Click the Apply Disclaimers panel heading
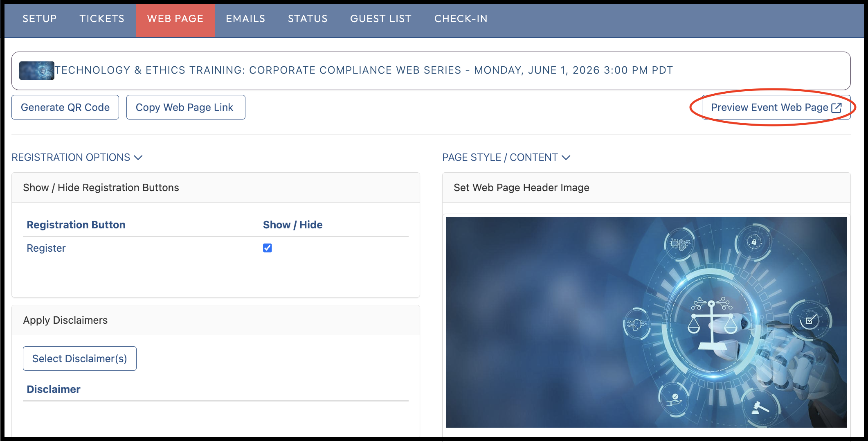The width and height of the screenshot is (868, 442). (65, 320)
